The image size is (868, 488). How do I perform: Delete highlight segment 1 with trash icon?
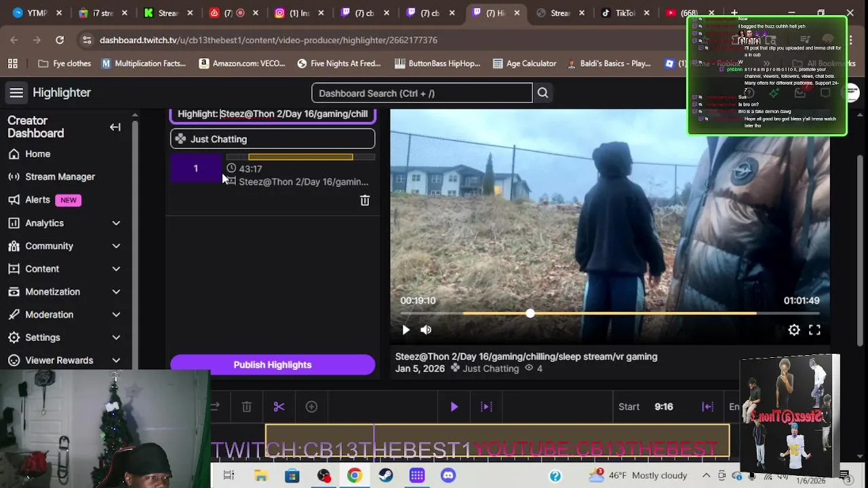[365, 200]
